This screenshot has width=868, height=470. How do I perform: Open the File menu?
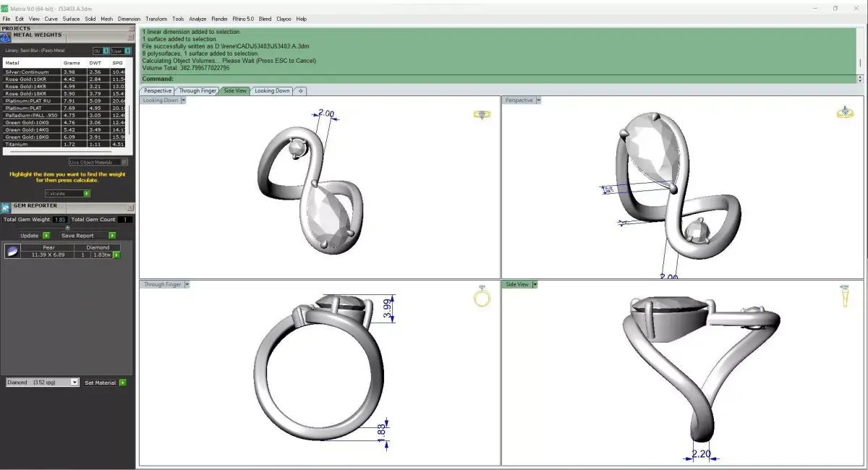point(7,19)
